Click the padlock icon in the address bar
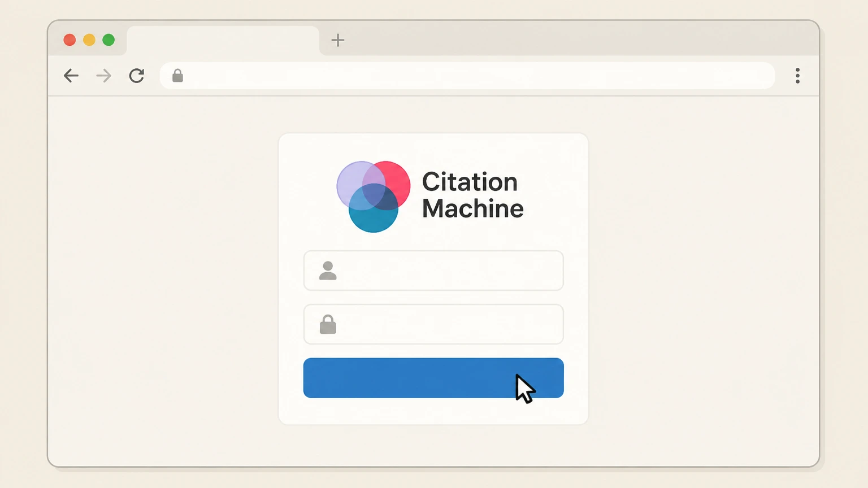This screenshot has width=868, height=488. (177, 76)
